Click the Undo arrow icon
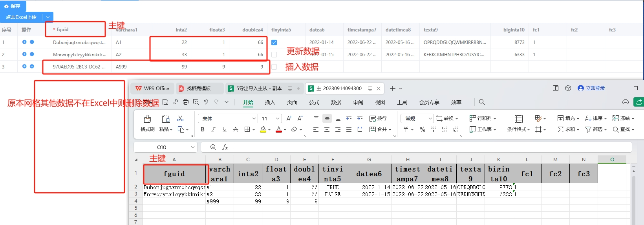Image resolution: width=644 pixels, height=225 pixels. click(206, 102)
